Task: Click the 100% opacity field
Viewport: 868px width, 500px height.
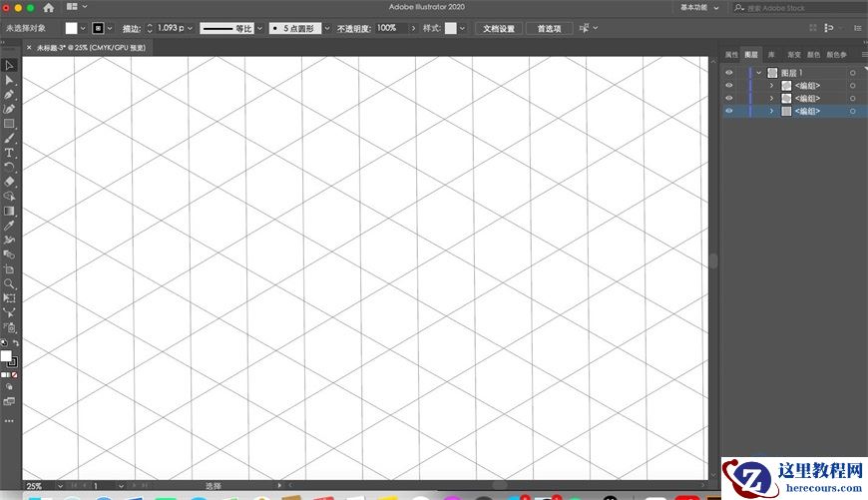Action: tap(392, 28)
